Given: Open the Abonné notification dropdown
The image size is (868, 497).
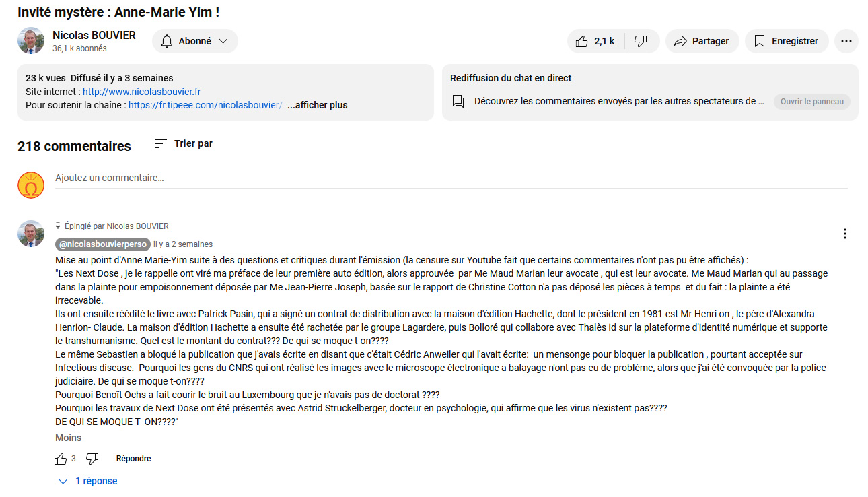Looking at the screenshot, I should pyautogui.click(x=195, y=41).
